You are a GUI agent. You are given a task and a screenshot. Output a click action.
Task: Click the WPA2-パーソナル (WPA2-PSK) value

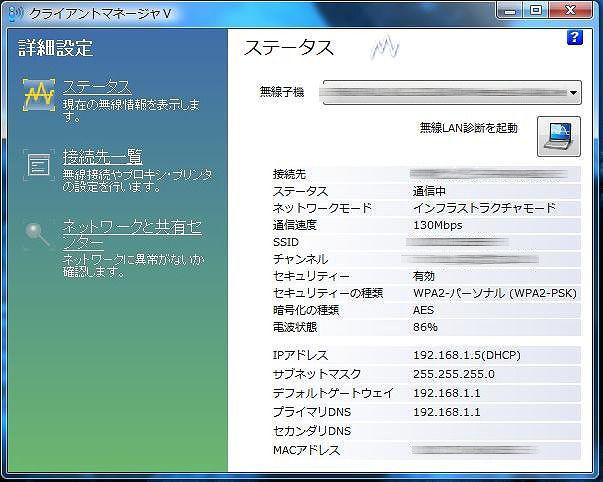tap(495, 294)
